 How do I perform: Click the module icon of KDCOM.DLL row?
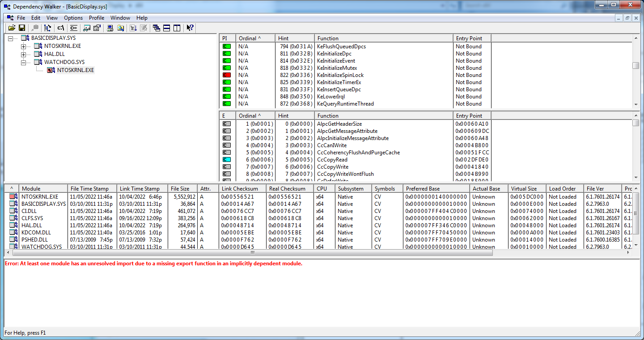[14, 233]
